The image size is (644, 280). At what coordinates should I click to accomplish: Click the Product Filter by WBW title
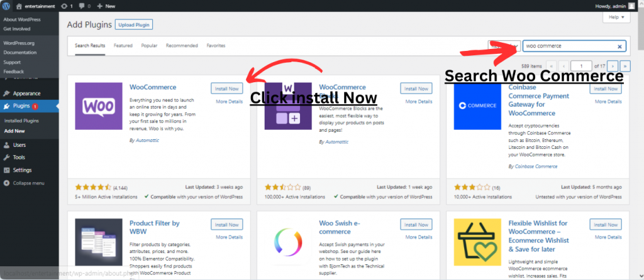(155, 227)
